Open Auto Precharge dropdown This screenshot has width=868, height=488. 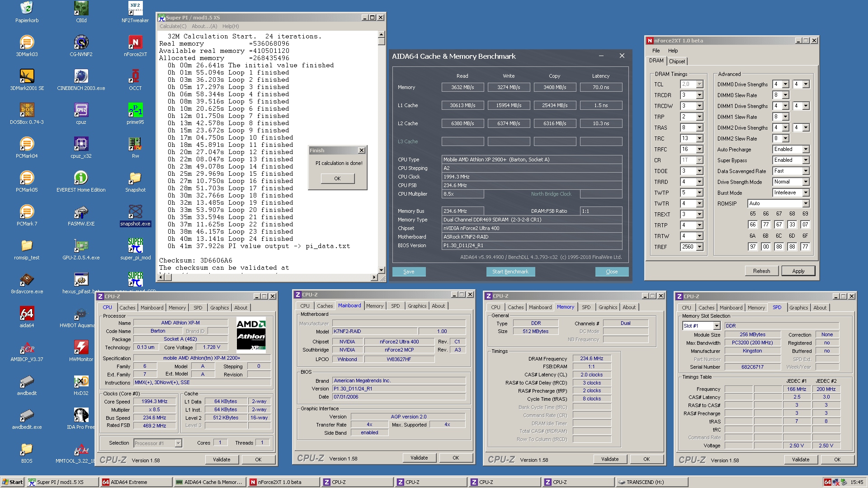point(806,150)
